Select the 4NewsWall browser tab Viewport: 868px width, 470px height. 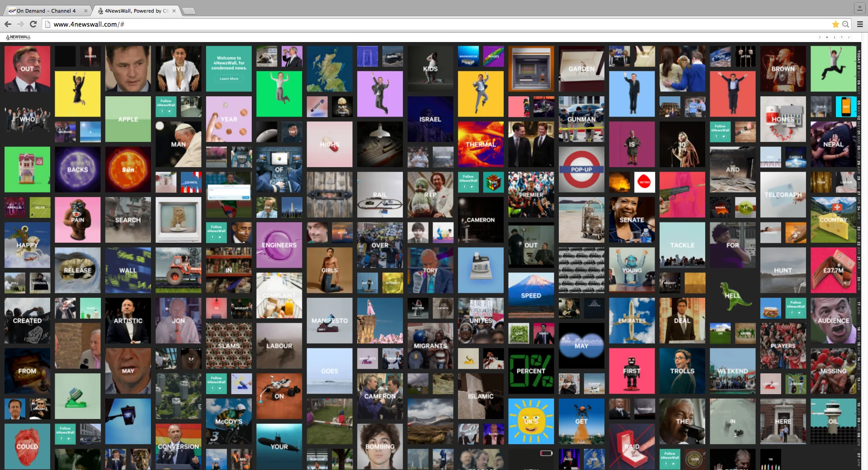[136, 11]
